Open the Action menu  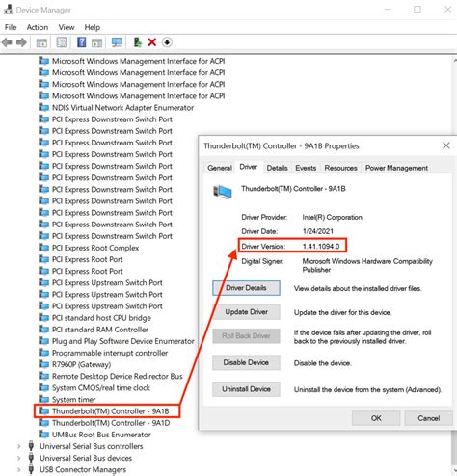[x=38, y=27]
